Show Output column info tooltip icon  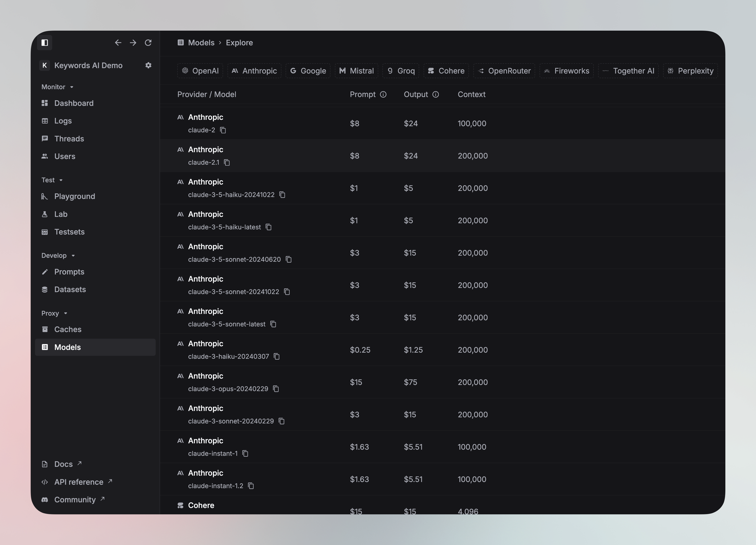436,95
